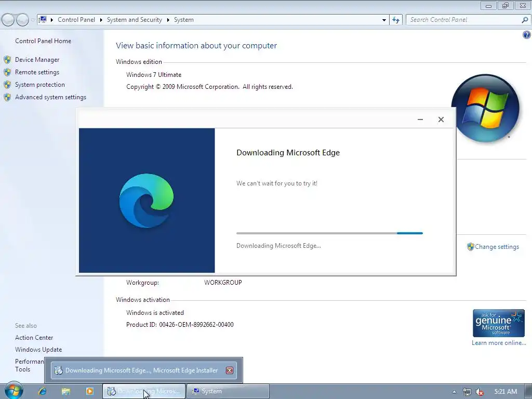
Task: Switch to the Downloading Microsoft Edge taskbar button
Action: [144, 391]
